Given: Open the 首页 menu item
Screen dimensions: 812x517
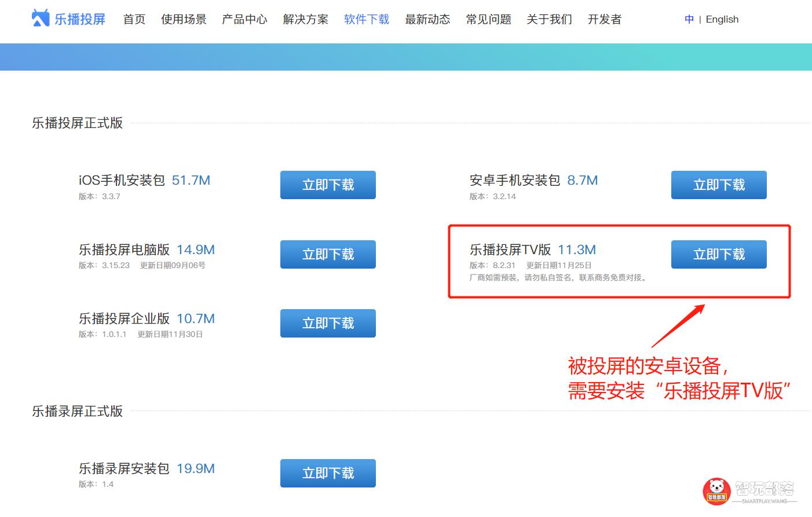Looking at the screenshot, I should tap(134, 19).
